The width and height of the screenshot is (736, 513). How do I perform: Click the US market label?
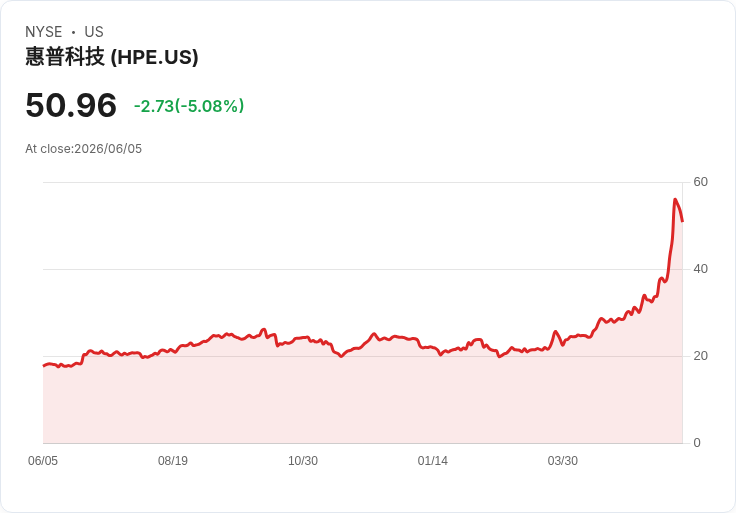point(94,32)
